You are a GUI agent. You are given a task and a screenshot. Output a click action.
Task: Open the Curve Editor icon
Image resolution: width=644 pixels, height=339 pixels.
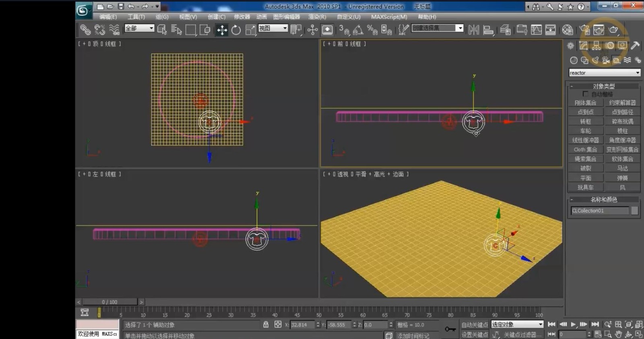point(536,30)
